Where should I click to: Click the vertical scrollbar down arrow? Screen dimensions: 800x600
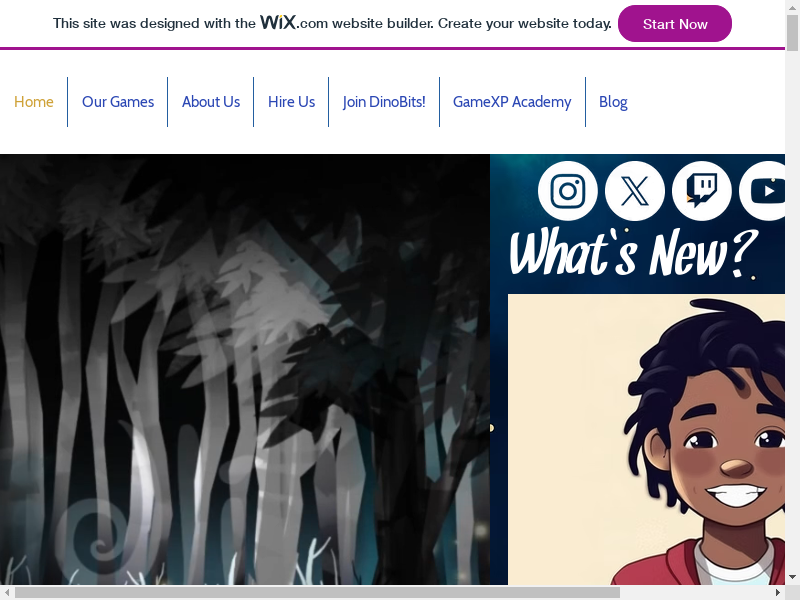792,578
